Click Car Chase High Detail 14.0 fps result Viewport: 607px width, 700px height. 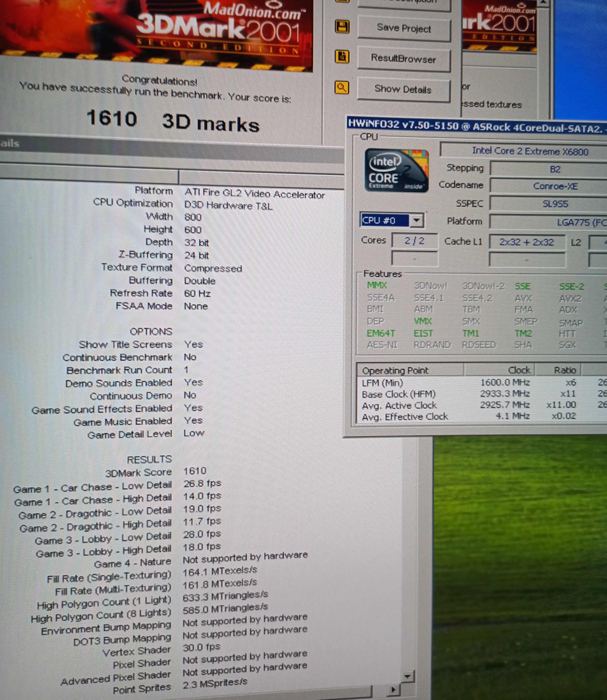coord(202,496)
